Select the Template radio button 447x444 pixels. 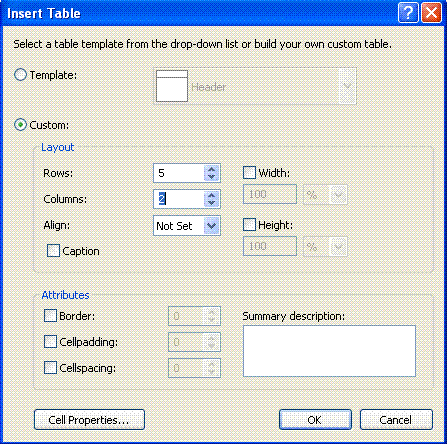coord(20,75)
